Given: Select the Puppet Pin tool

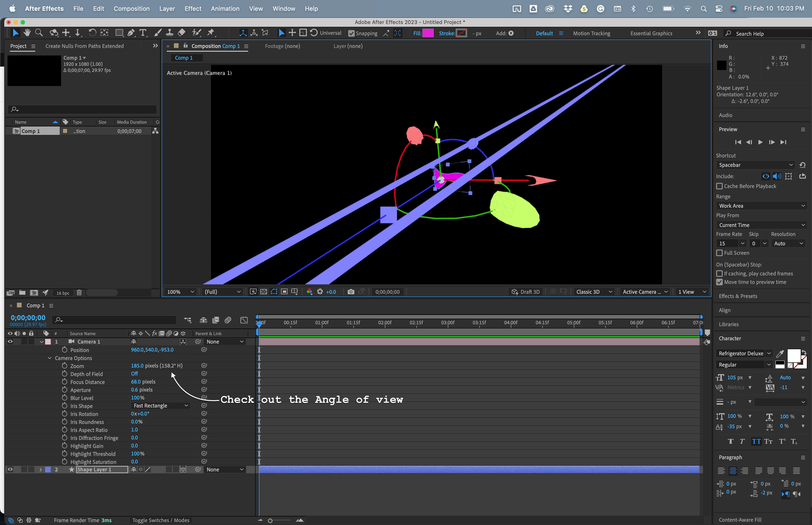Looking at the screenshot, I should click(x=211, y=33).
